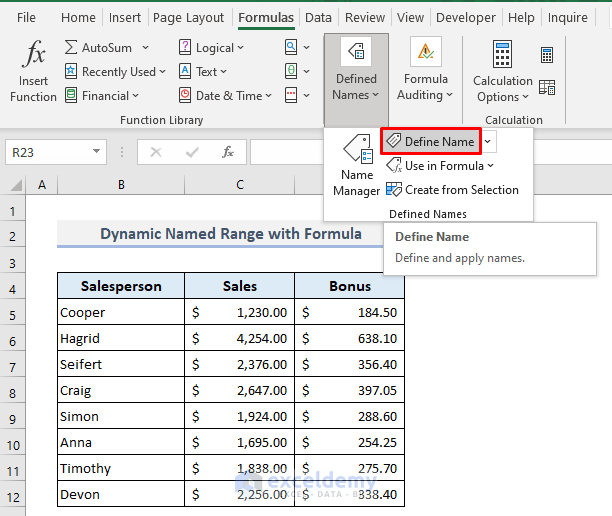Open Calculation Options menu

point(502,72)
